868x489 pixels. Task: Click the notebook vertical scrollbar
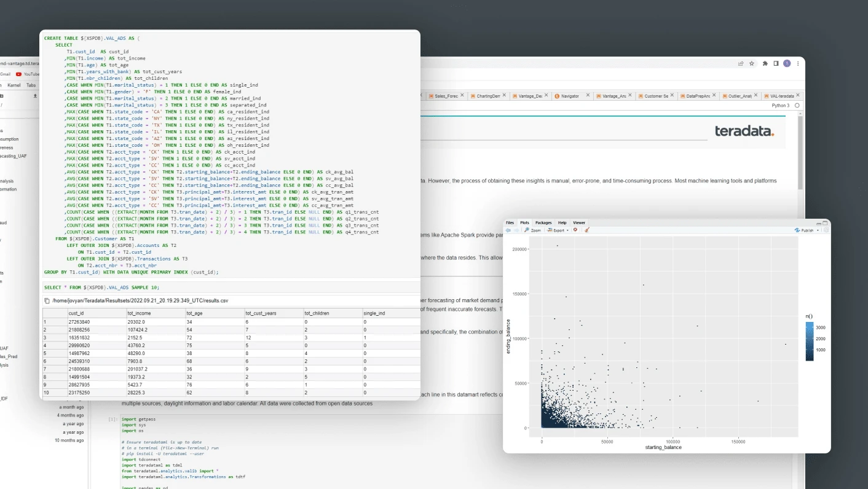tap(800, 152)
